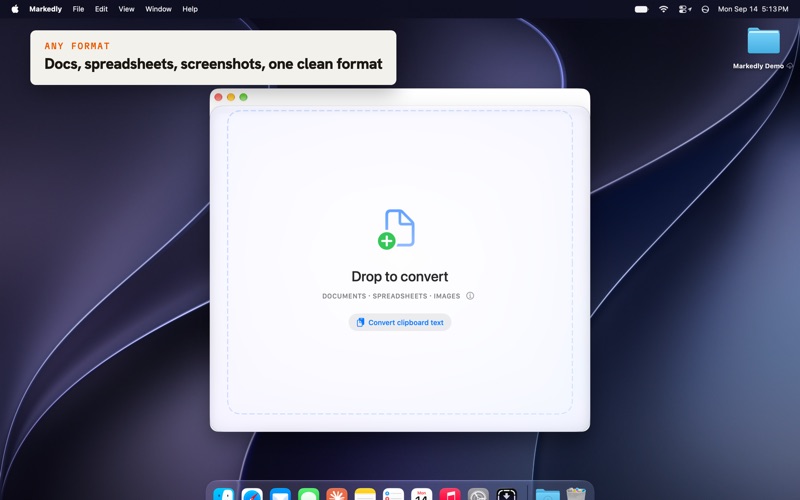Open Mail from the Dock
Viewport: 800px width, 500px height.
[280, 494]
